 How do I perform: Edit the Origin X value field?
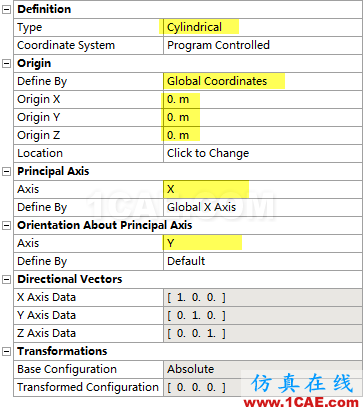point(263,99)
